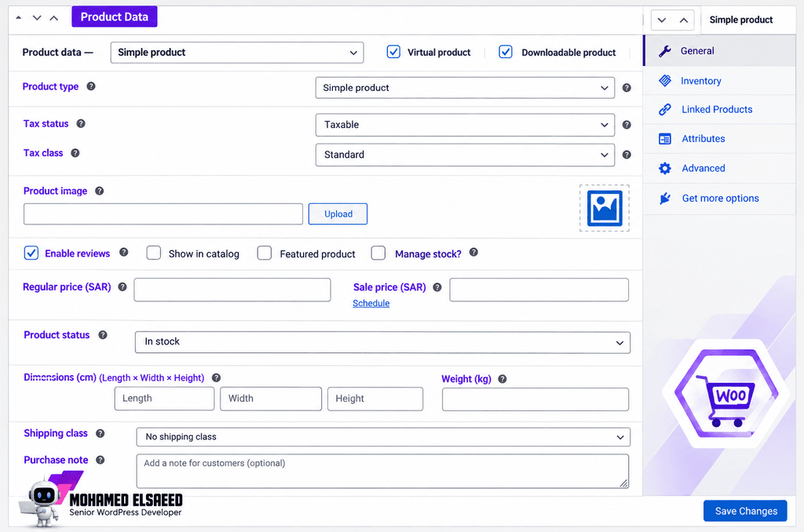Open help icon right of Product type dropdown
This screenshot has width=804, height=532.
tap(627, 88)
